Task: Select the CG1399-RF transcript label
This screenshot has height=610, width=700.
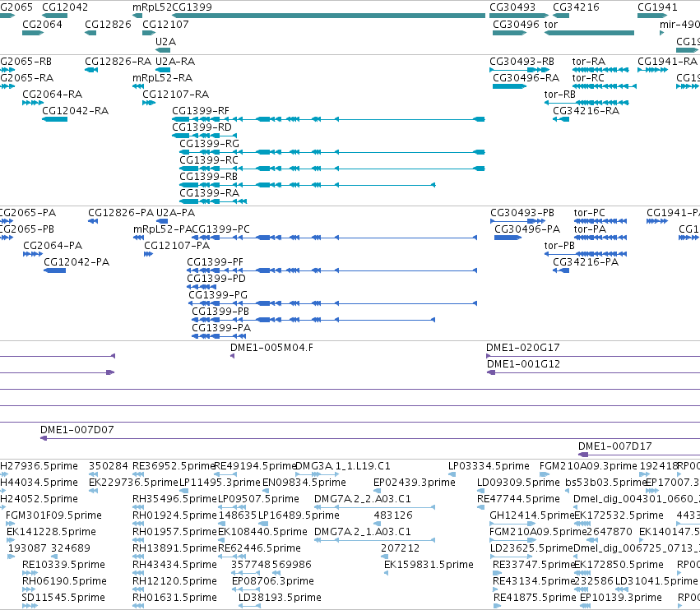Action: 201,111
